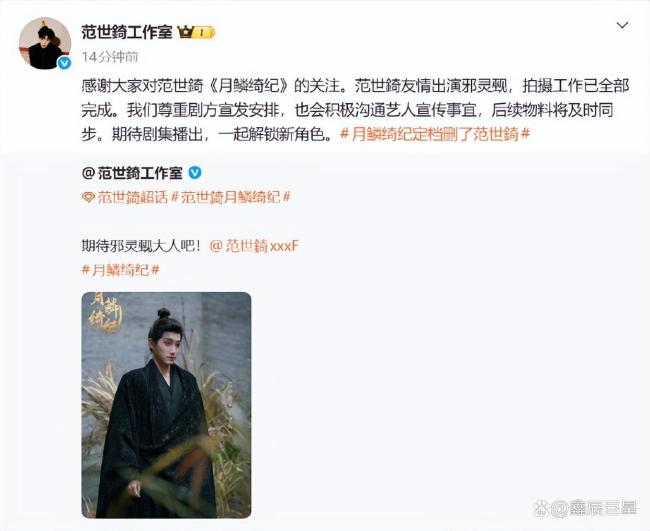Click verified badge beside reposted author name
Viewport: 650px width, 531px height.
pos(195,173)
